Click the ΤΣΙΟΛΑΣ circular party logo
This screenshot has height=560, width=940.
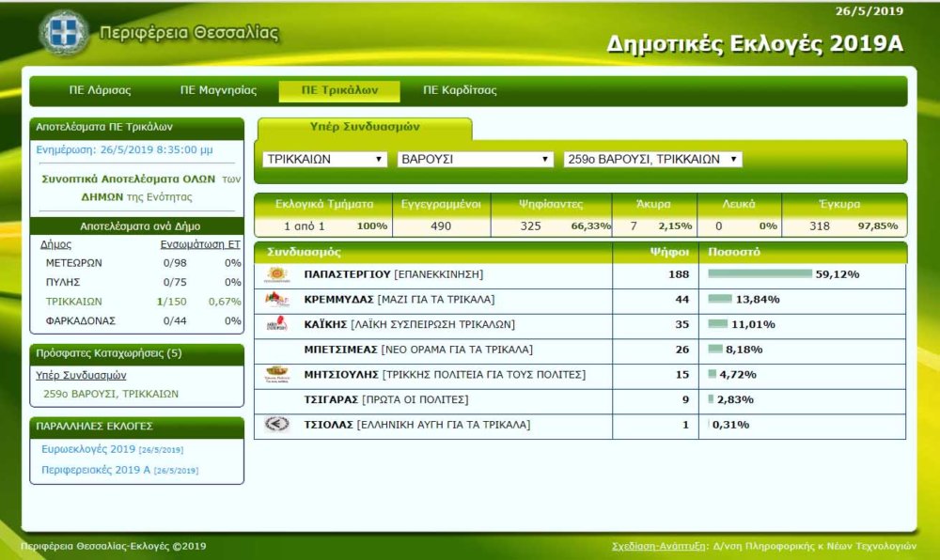click(277, 425)
